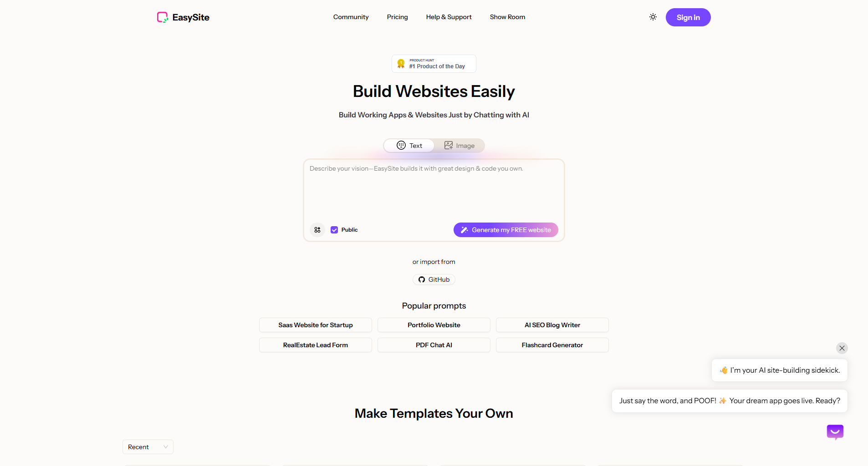Go to the Pricing page

(x=397, y=17)
